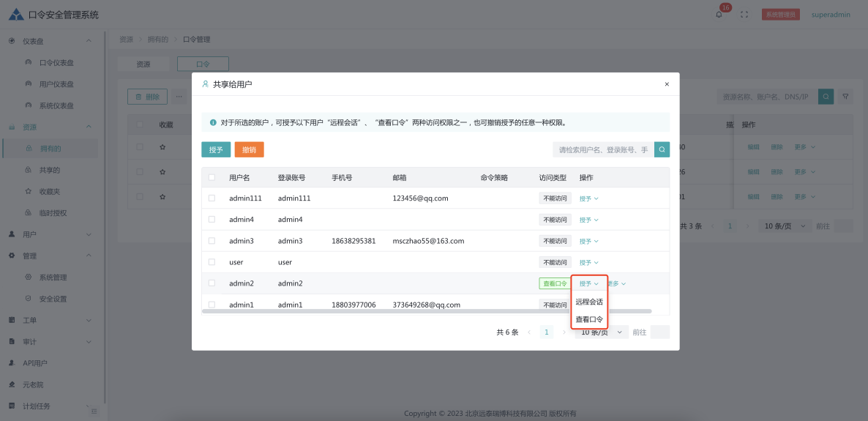Toggle fullscreen mode icon in the header
The height and width of the screenshot is (421, 868).
point(744,15)
